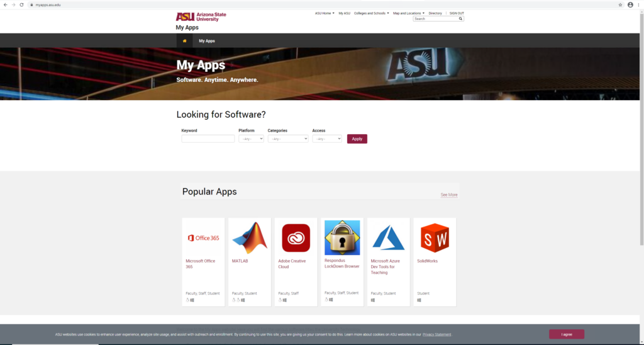Click 'Faculty, Staff, Student' under Office 365
The width and height of the screenshot is (644, 345).
point(203,293)
